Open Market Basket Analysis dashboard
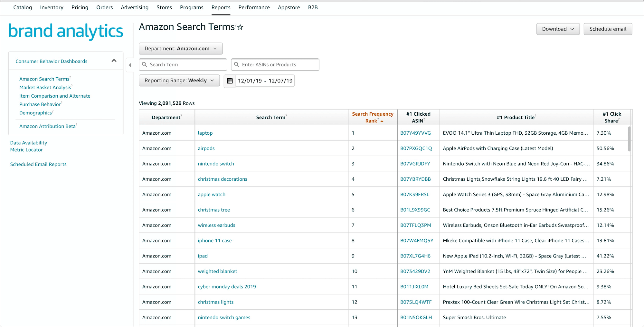 click(x=45, y=87)
